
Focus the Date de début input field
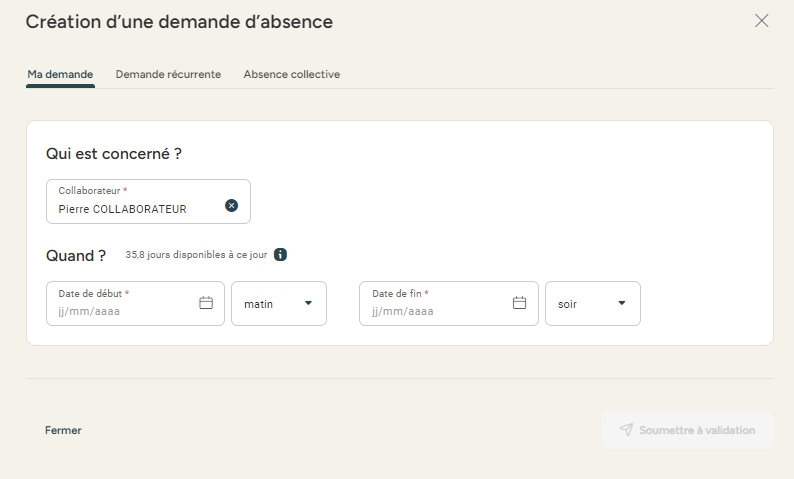tap(120, 310)
